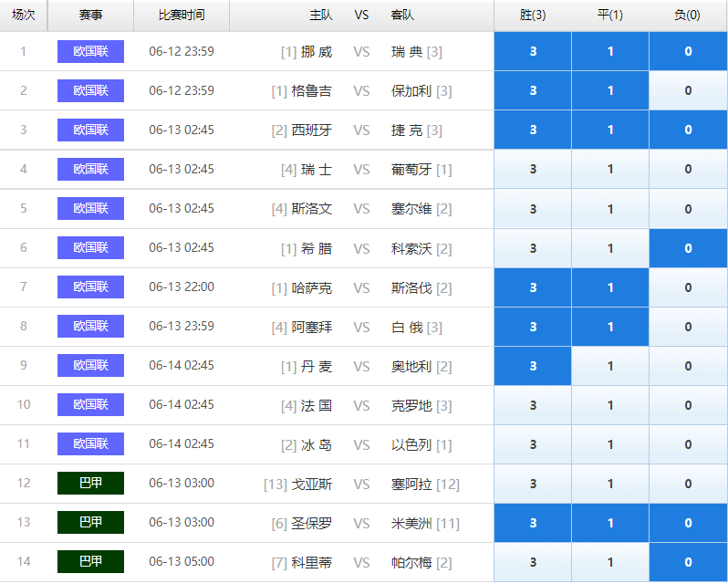The image size is (728, 584).
Task: Open home team 希腊 details
Action: 317,248
